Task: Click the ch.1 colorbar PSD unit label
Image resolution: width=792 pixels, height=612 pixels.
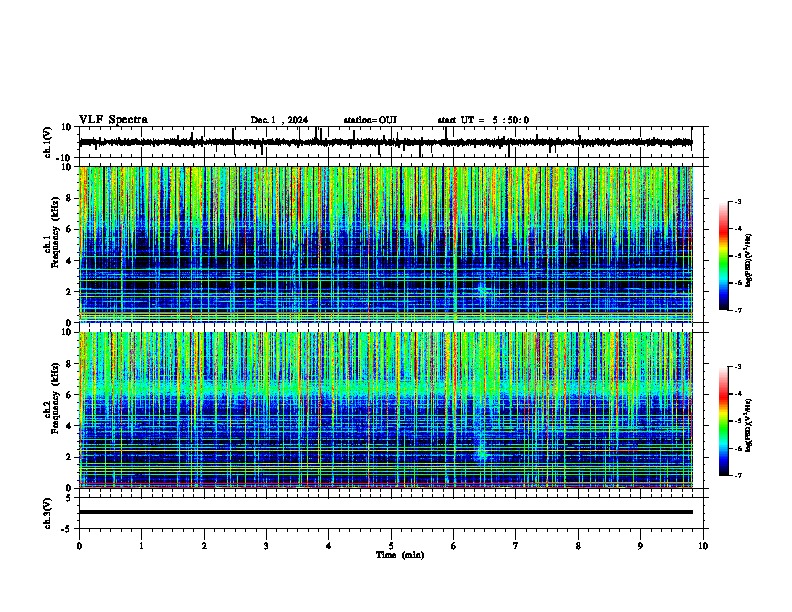Action: click(748, 260)
